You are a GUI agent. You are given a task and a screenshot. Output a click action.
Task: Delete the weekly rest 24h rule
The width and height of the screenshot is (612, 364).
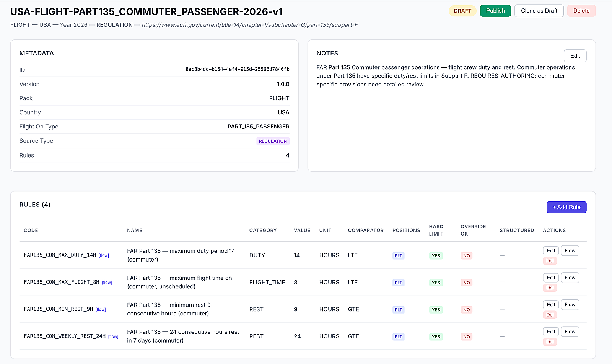(550, 342)
